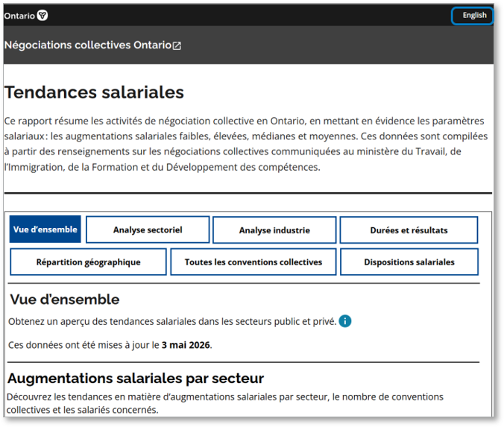Open the Négociations collectives Ontario link
Screen dimensions: 504x427
(92, 45)
